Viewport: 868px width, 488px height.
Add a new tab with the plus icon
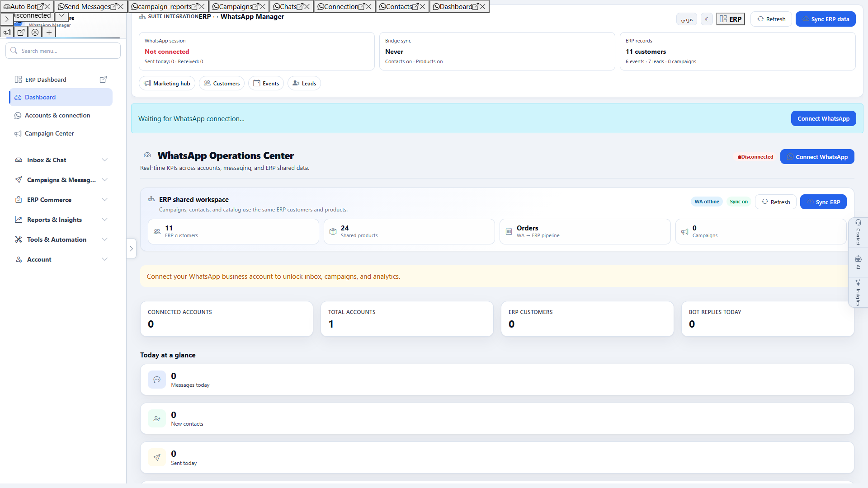pos(49,32)
